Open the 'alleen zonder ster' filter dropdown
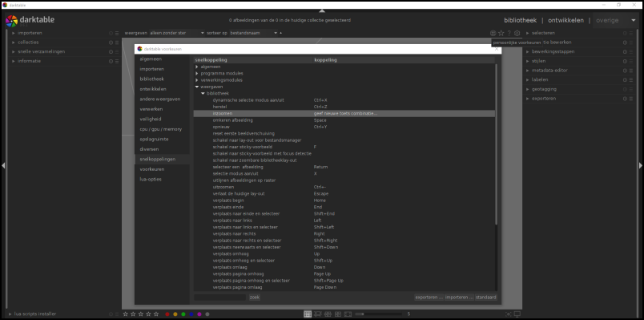The image size is (644, 320). pos(177,33)
